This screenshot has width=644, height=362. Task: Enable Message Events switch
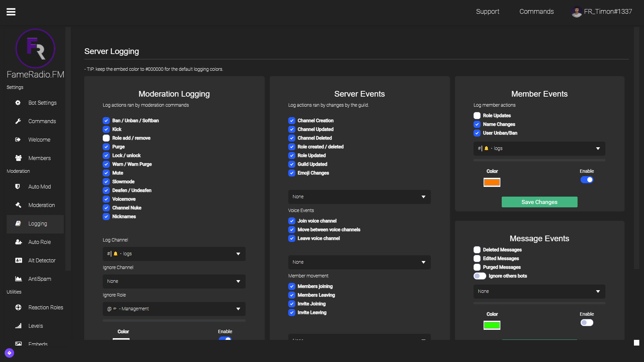click(x=587, y=323)
